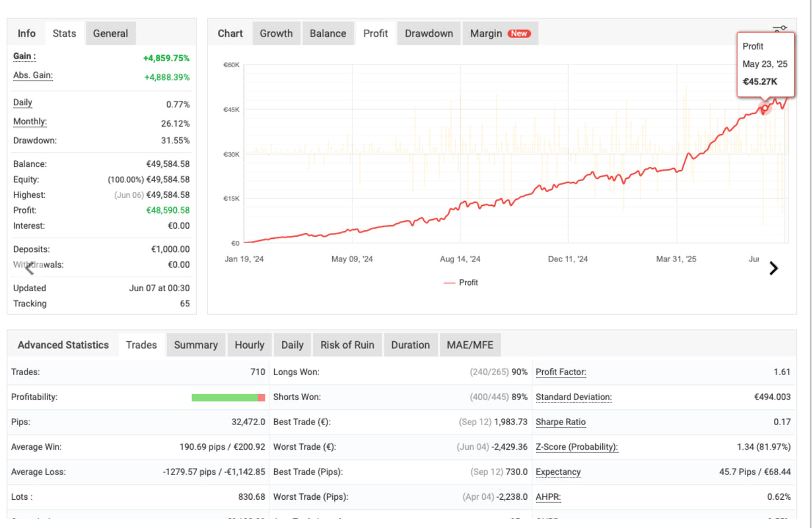This screenshot has width=812, height=528.
Task: Click the Profit Factor link
Action: (x=561, y=372)
